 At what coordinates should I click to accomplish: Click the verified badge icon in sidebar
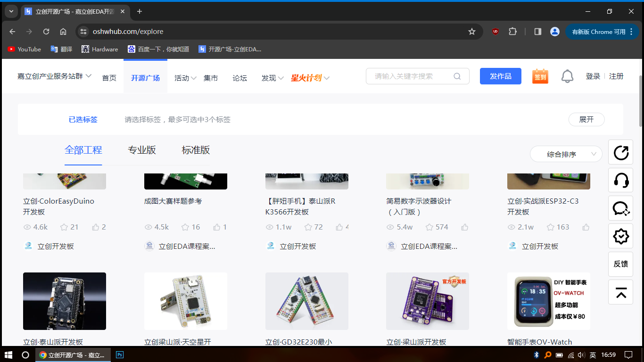(621, 236)
